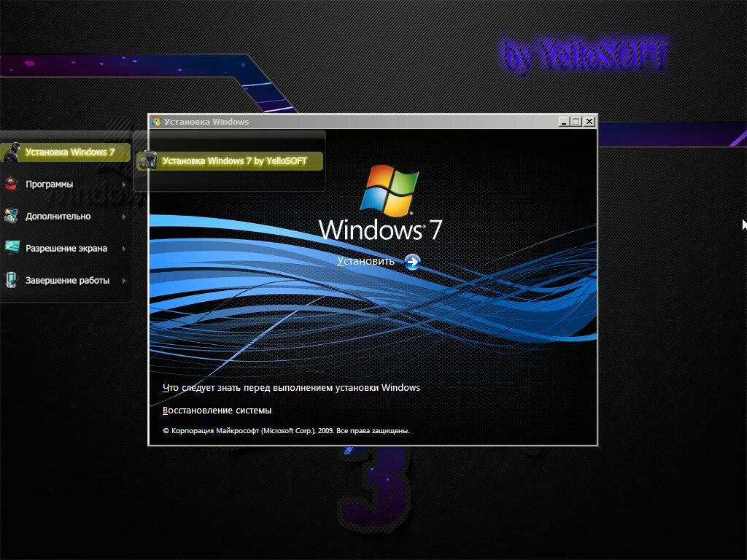This screenshot has width=747, height=560.
Task: Expand the Завершение работы submenu arrow
Action: click(124, 281)
